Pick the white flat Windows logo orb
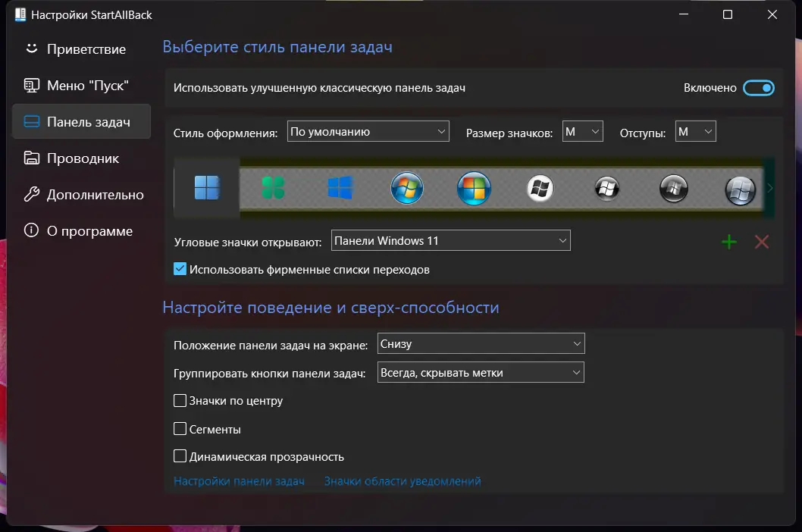 [540, 188]
